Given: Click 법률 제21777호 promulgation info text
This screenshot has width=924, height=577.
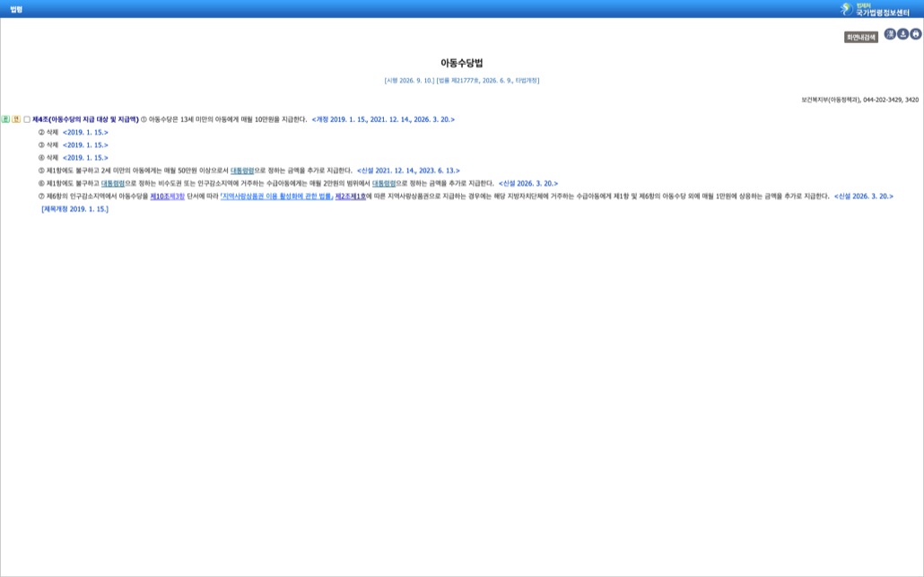Looking at the screenshot, I should pos(488,81).
